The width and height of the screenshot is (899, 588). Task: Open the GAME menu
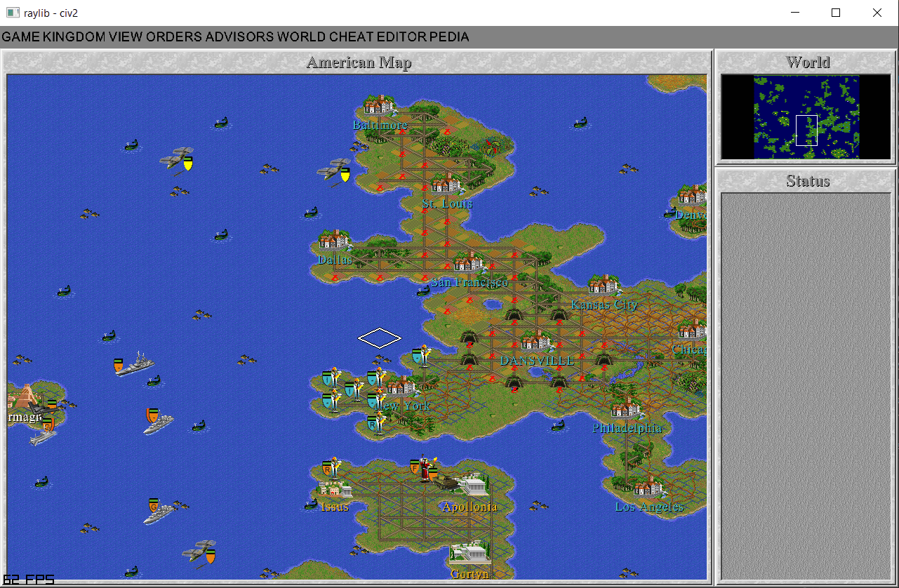click(21, 37)
